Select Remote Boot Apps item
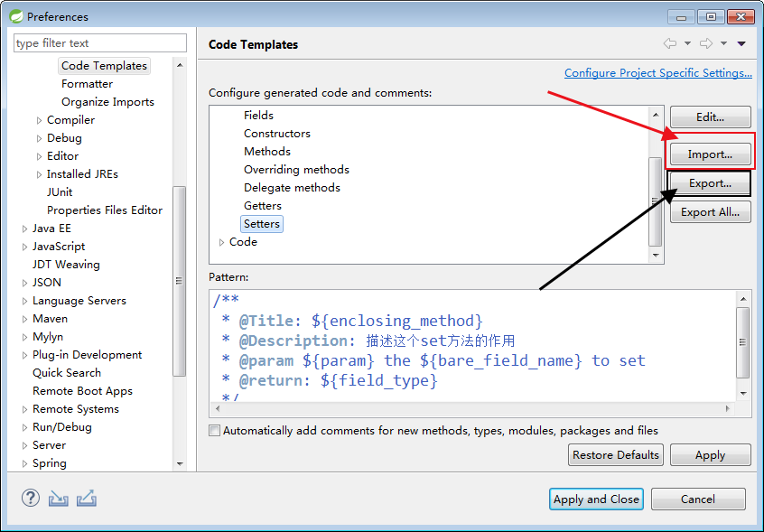 pos(82,391)
